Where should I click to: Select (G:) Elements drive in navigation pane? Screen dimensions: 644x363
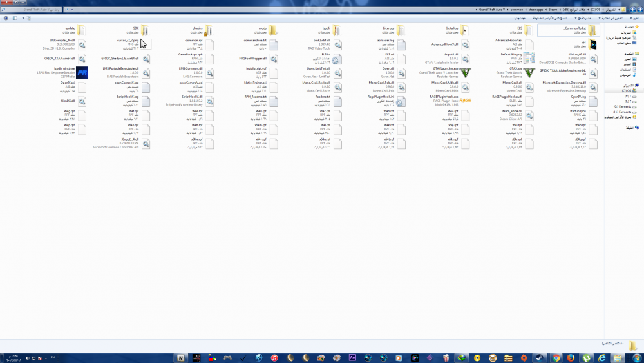[x=625, y=106]
